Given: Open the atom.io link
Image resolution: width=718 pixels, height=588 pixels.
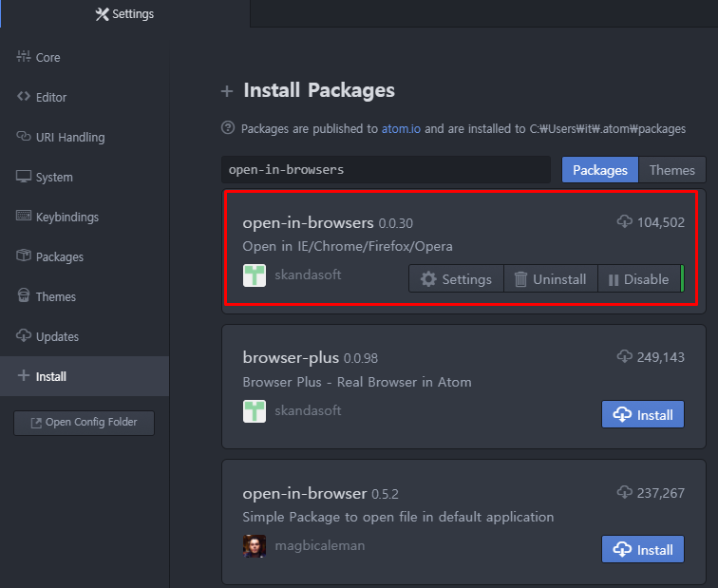Looking at the screenshot, I should point(401,128).
